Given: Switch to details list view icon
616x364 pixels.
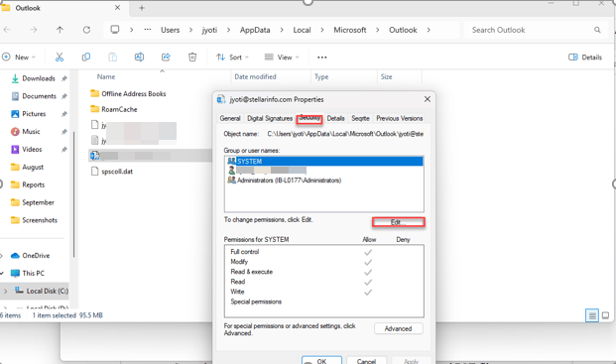Looking at the screenshot, I should point(591,315).
